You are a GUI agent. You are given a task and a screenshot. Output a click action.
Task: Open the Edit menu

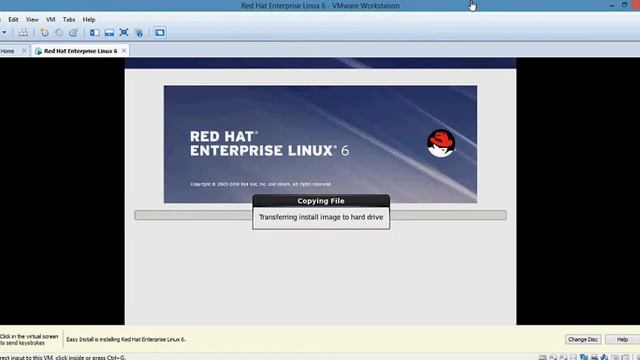point(13,20)
